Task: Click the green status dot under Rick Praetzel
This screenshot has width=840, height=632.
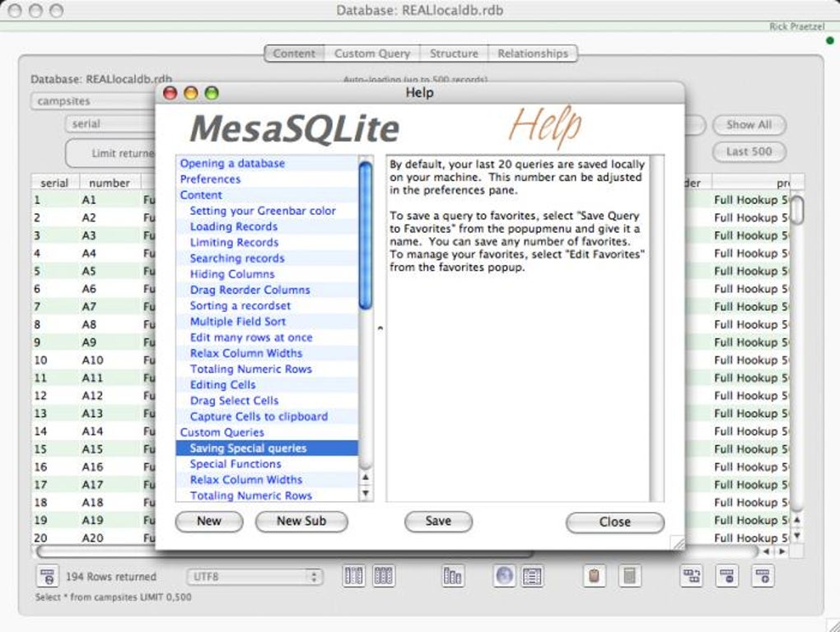Action: 830,40
